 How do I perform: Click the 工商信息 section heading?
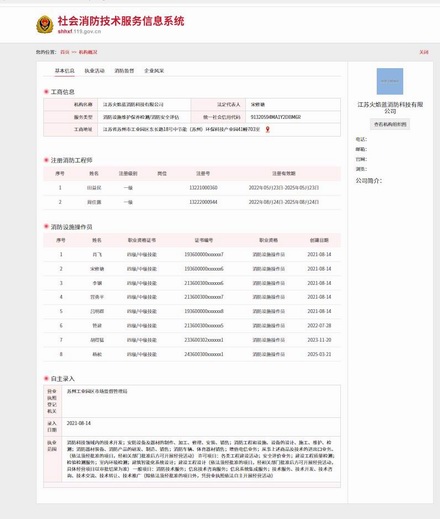point(62,92)
